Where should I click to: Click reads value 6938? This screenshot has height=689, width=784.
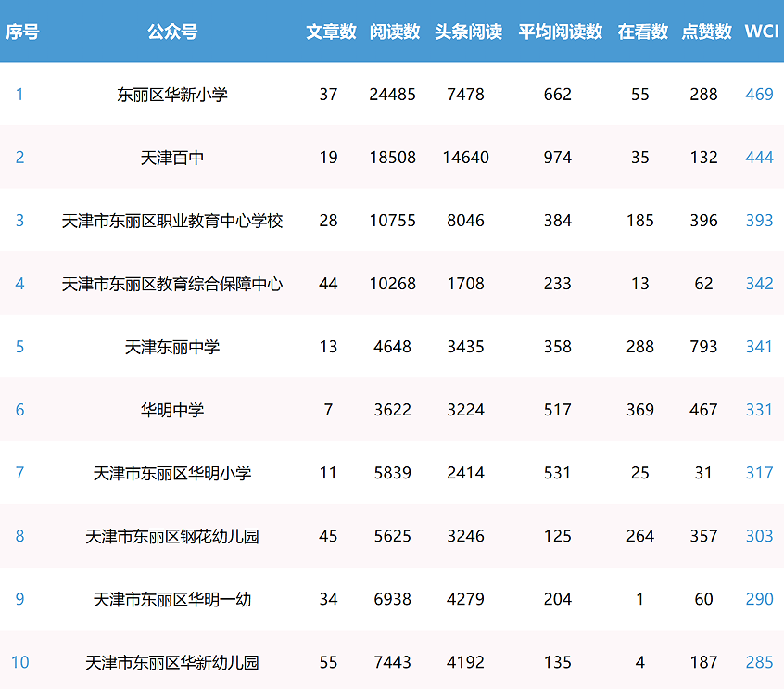click(x=393, y=599)
